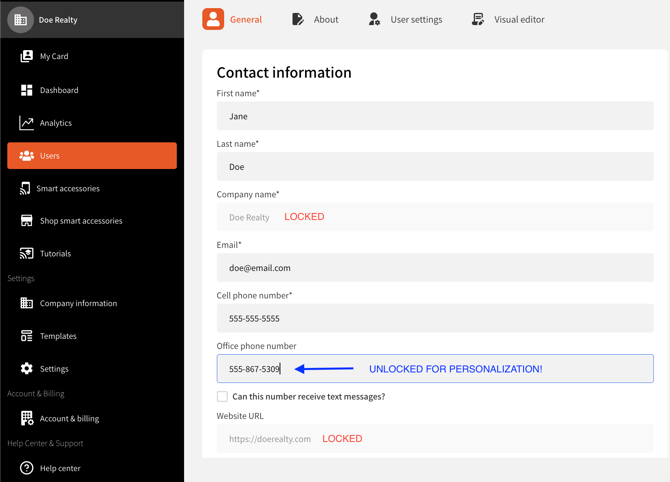Click the Shop smart accessories storefront icon
The height and width of the screenshot is (482, 670).
coord(26,220)
